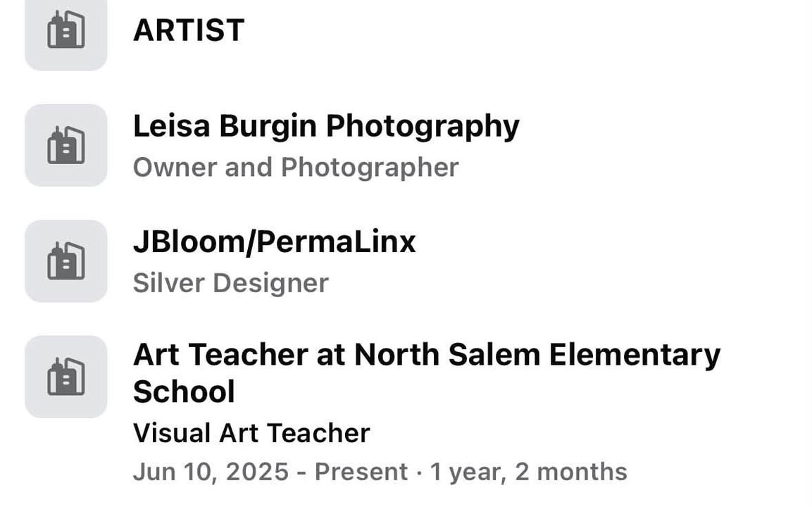Click the Leisa Burgin Photography workplace icon
This screenshot has height=507, width=812.
(65, 146)
